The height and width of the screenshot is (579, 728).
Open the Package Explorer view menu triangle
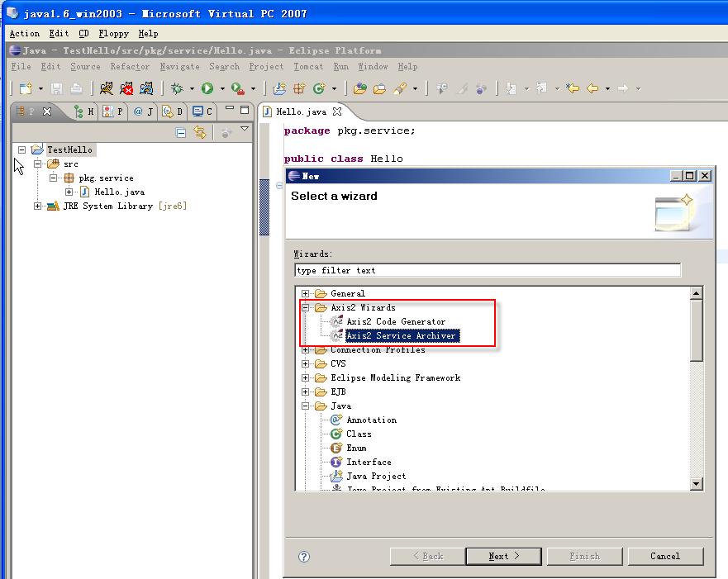(245, 129)
